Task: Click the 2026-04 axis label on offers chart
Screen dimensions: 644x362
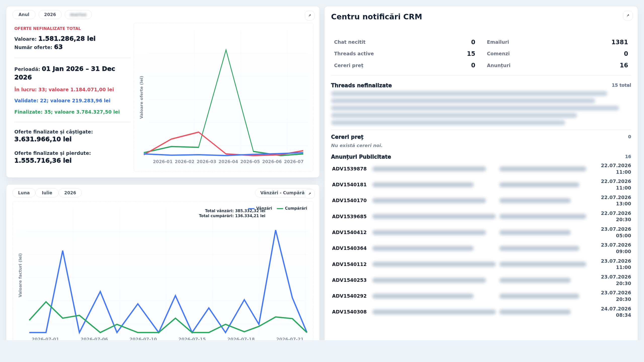Action: [x=228, y=162]
